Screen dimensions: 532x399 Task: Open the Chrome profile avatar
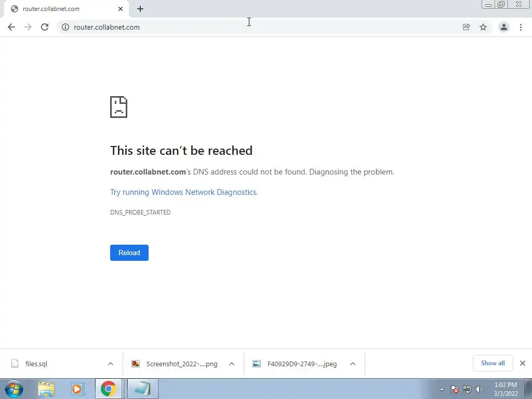504,27
